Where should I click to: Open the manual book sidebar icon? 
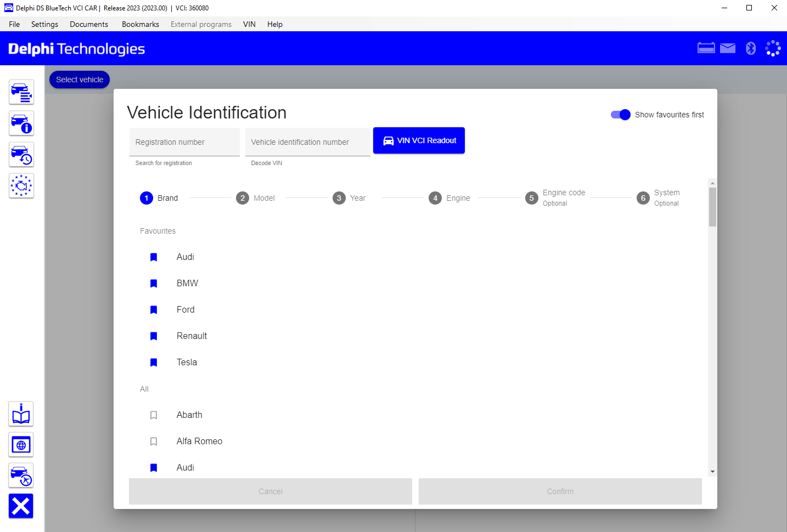click(x=21, y=414)
